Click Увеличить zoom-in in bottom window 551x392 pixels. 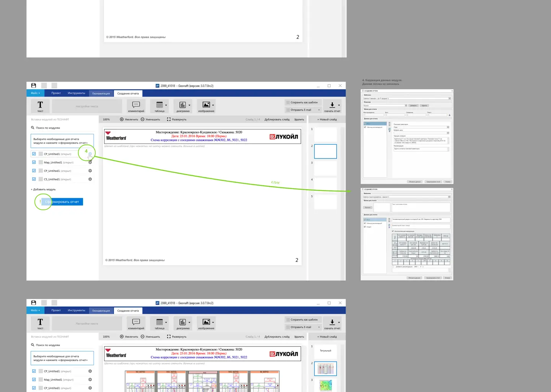click(x=129, y=336)
